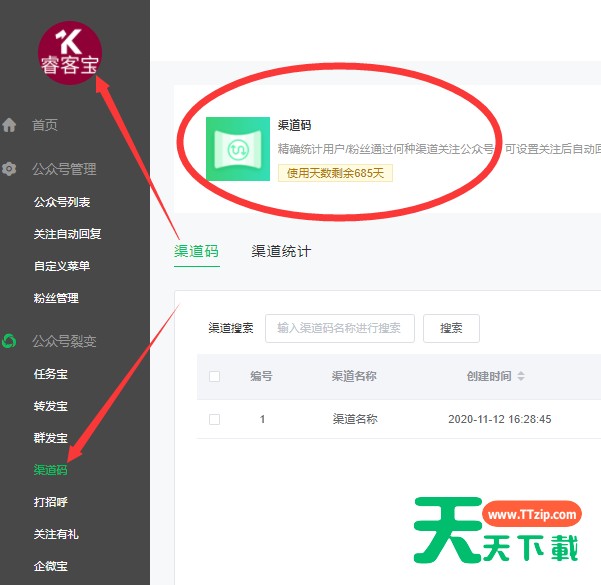601x585 pixels.
Task: Click the home icon beside 首页
Action: click(10, 125)
